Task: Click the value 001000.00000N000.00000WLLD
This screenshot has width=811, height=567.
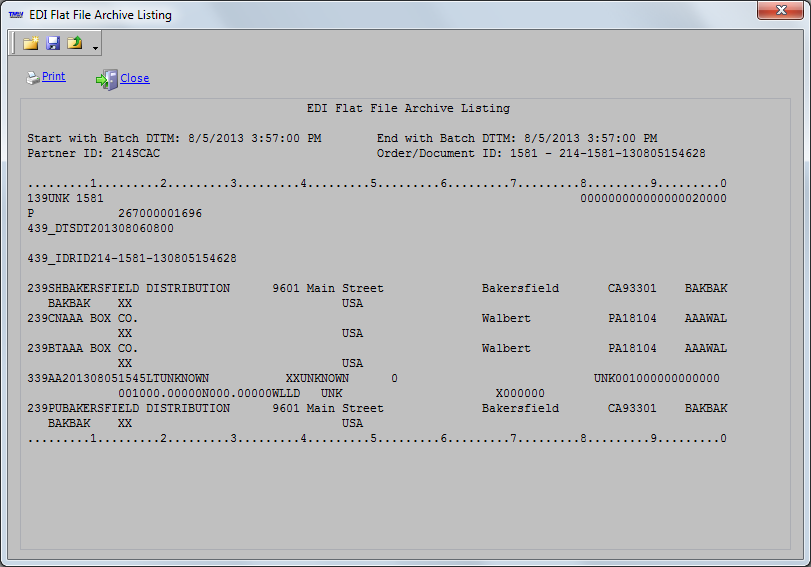Action: [209, 393]
